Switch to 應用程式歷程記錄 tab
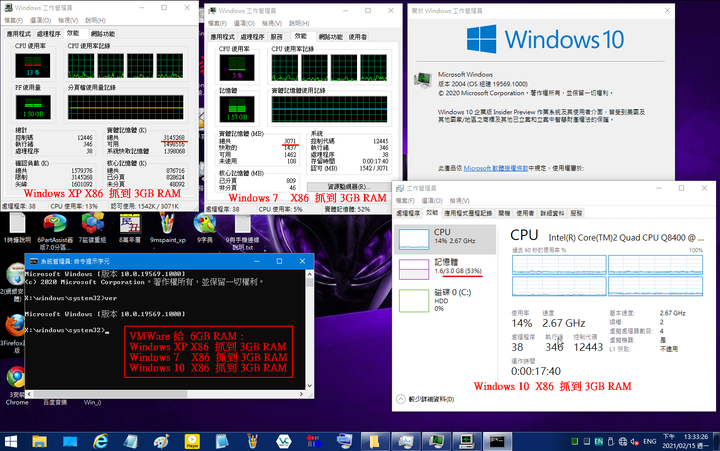 coord(468,213)
